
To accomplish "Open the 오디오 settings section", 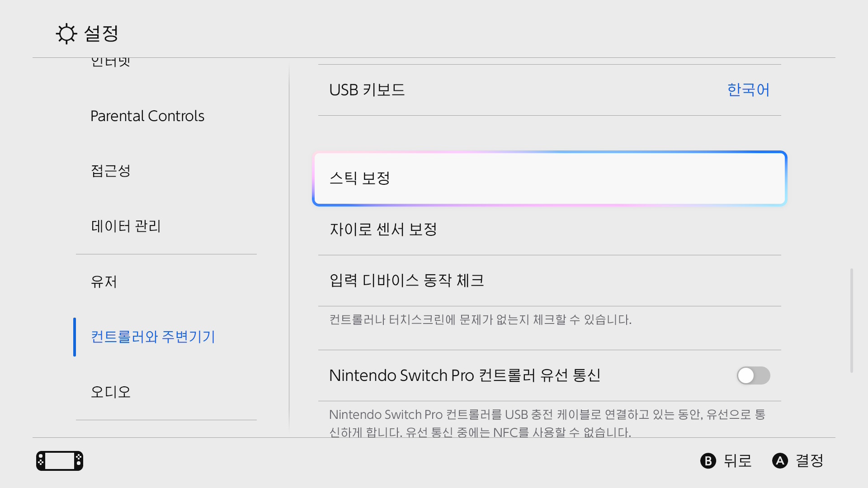I will 110,391.
